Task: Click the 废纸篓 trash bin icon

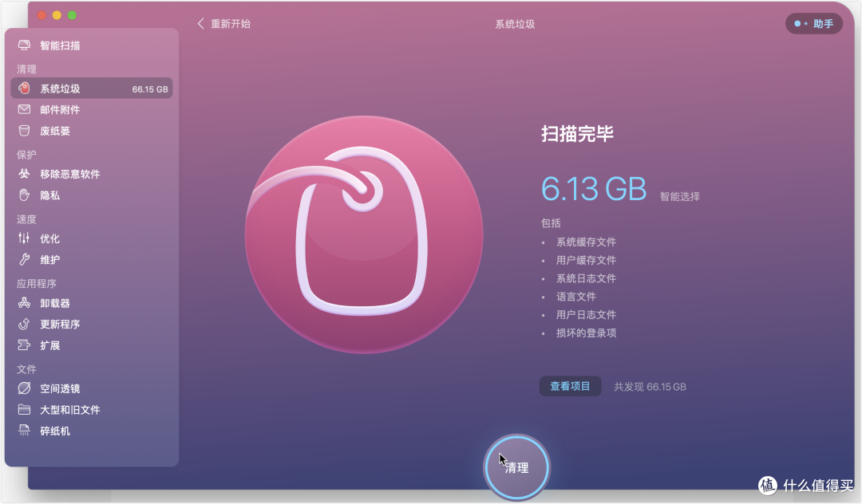Action: pyautogui.click(x=24, y=131)
